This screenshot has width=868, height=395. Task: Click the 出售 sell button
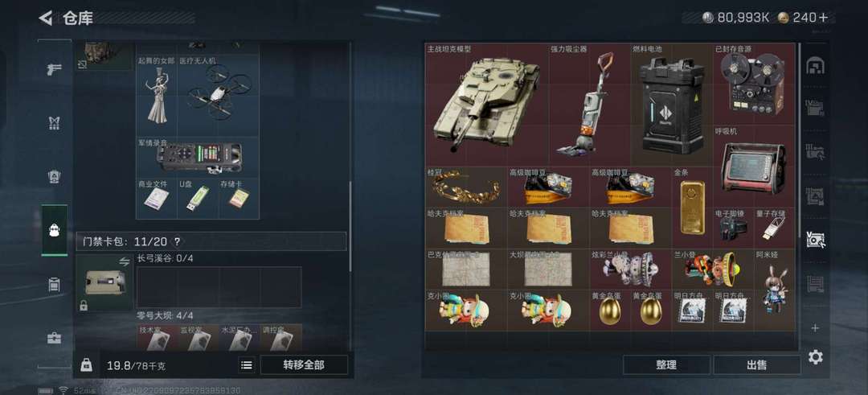[757, 365]
